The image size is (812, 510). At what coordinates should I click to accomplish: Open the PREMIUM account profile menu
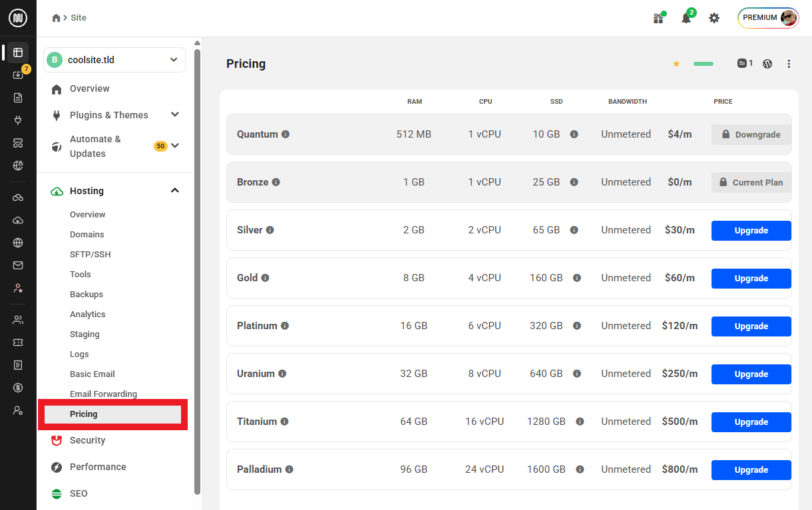(768, 18)
